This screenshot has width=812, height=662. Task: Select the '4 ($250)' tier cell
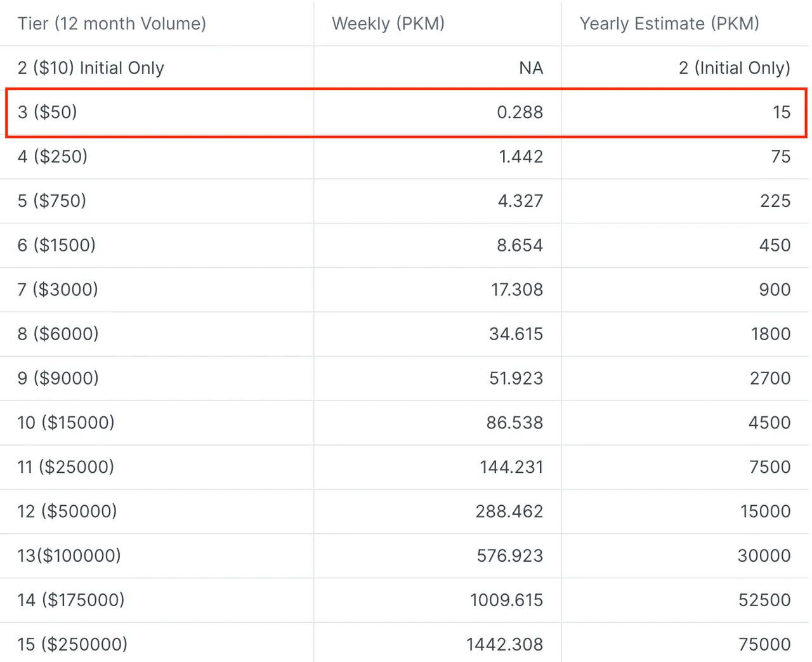pyautogui.click(x=53, y=157)
